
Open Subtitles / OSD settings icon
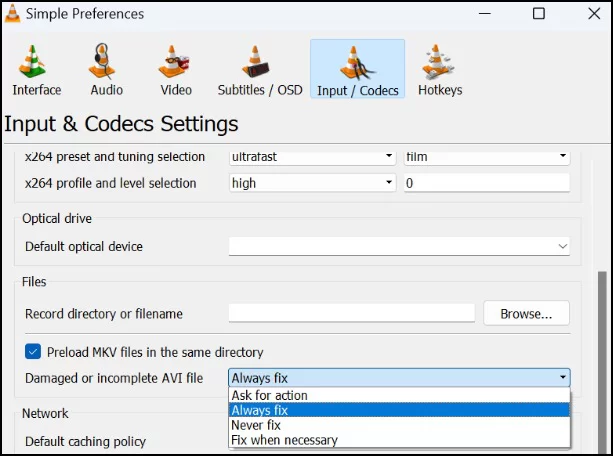coord(255,61)
